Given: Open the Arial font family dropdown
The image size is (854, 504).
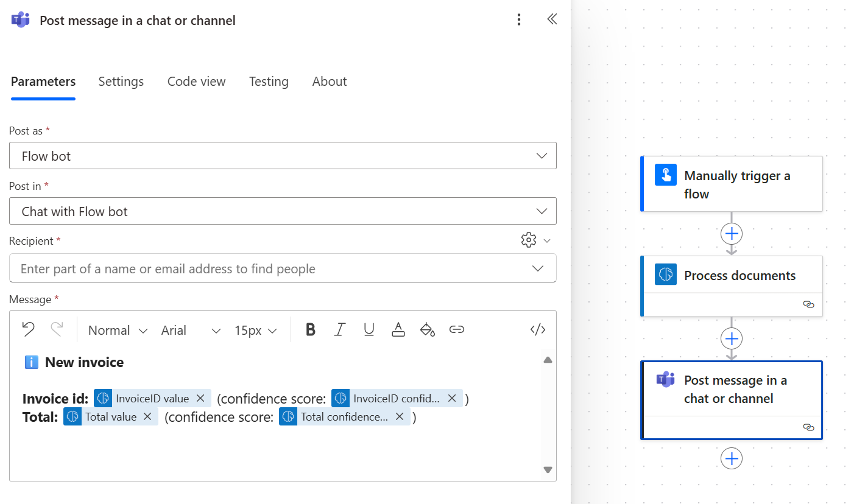Looking at the screenshot, I should pyautogui.click(x=189, y=330).
